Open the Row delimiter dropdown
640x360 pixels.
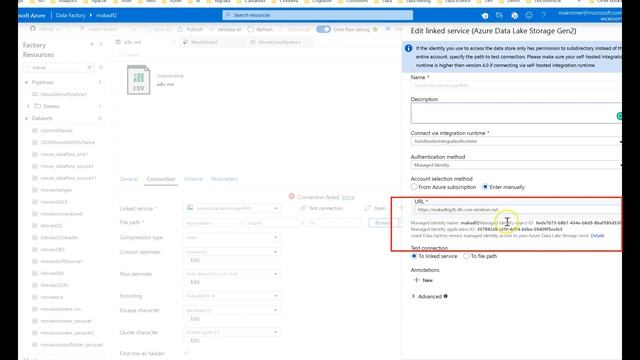point(232,274)
